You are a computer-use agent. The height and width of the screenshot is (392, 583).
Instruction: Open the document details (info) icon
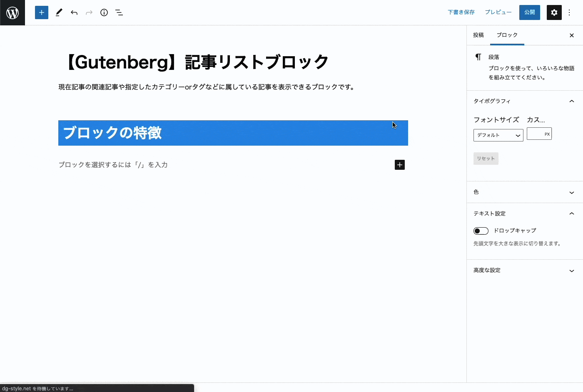pos(104,12)
